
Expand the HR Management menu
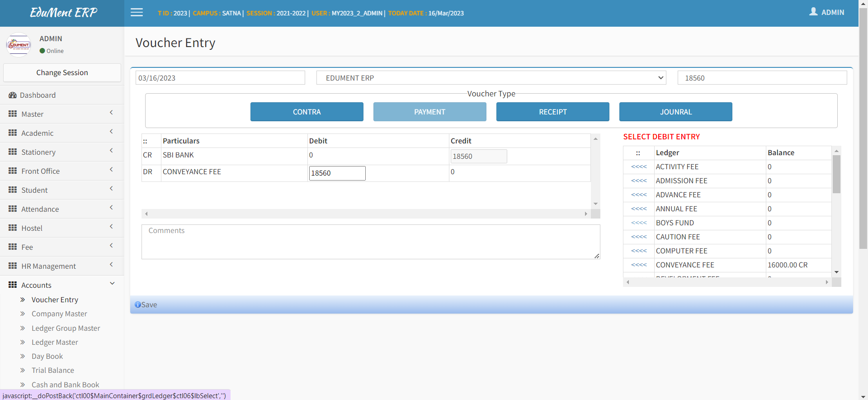click(x=62, y=266)
